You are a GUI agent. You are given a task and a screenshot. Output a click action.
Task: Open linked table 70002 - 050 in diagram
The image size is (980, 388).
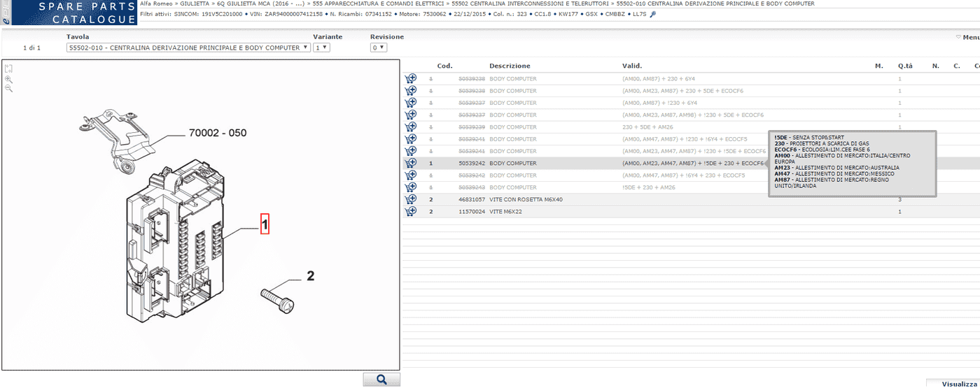(217, 132)
